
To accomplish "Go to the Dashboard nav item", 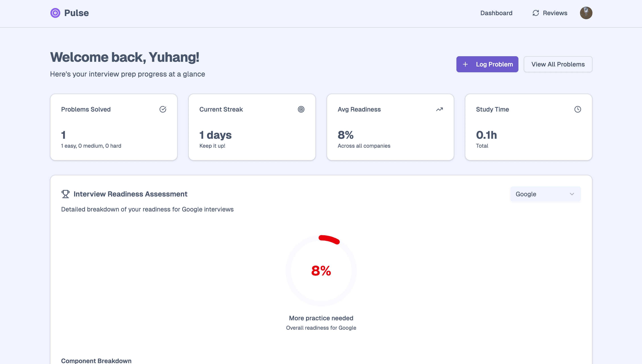I will (x=496, y=13).
